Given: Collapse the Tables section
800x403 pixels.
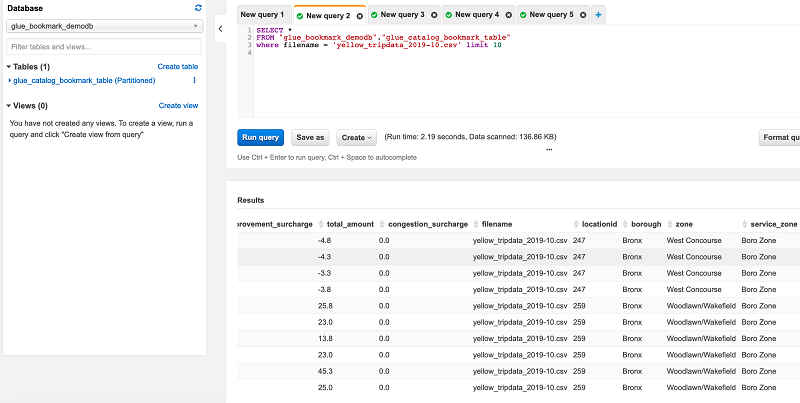Looking at the screenshot, I should point(9,66).
